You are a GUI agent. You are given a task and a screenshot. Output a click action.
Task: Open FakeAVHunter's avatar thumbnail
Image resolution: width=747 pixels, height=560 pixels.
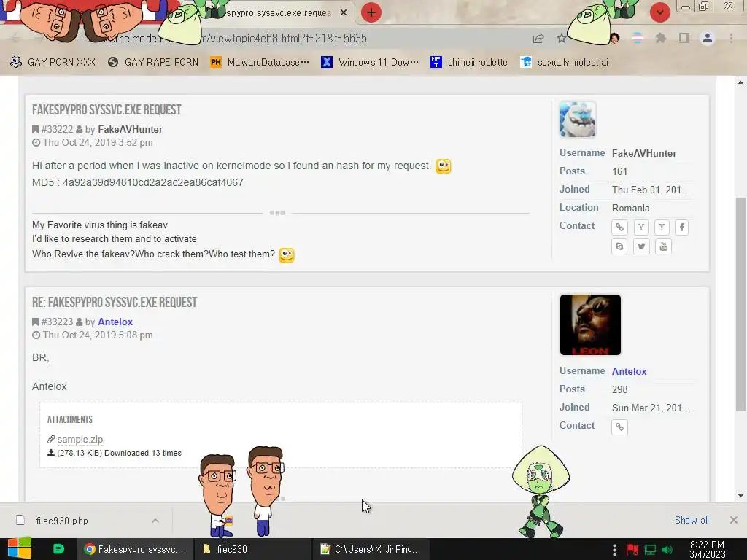click(x=578, y=119)
